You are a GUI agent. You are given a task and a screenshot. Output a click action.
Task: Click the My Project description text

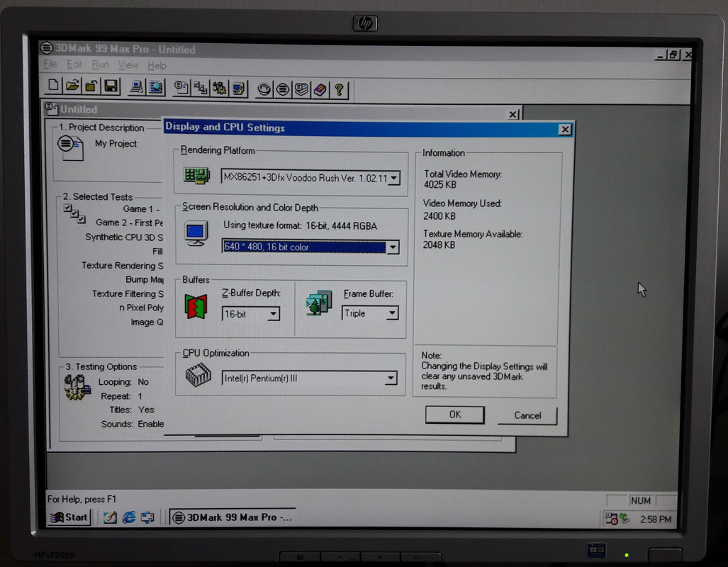[116, 143]
